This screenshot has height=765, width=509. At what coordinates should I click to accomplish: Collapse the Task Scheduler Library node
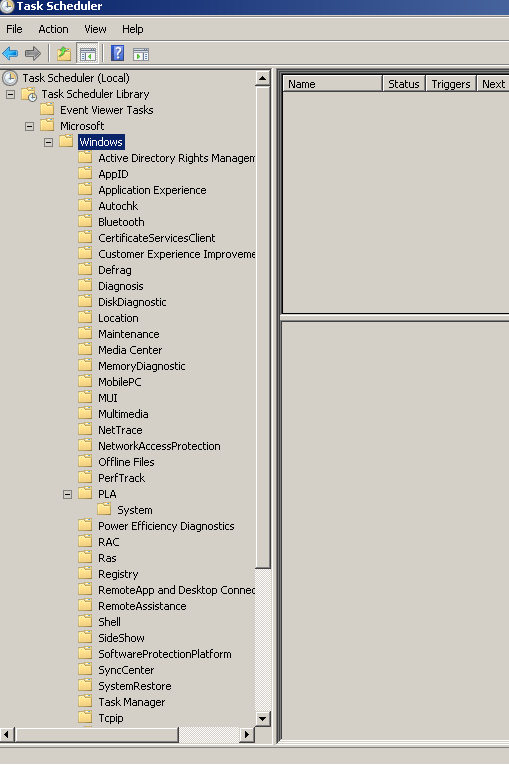point(10,94)
